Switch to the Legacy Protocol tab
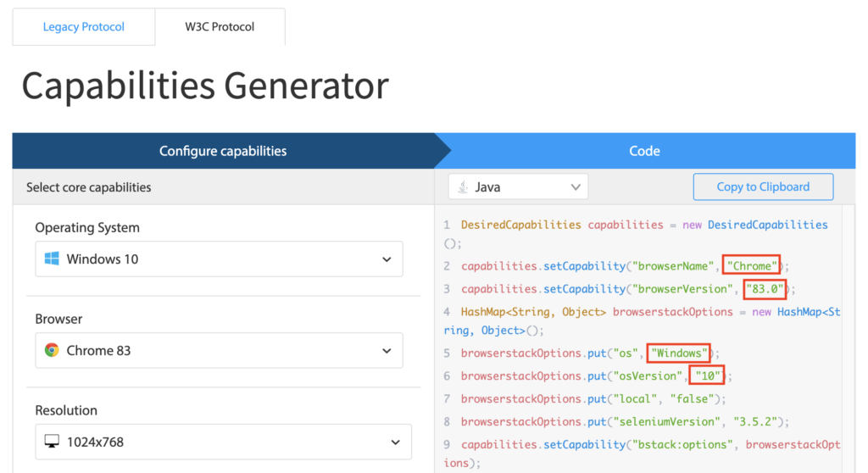The width and height of the screenshot is (868, 473). [84, 26]
